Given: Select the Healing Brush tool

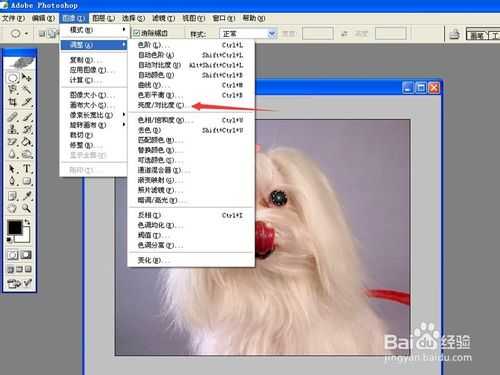Looking at the screenshot, I should tap(13, 117).
